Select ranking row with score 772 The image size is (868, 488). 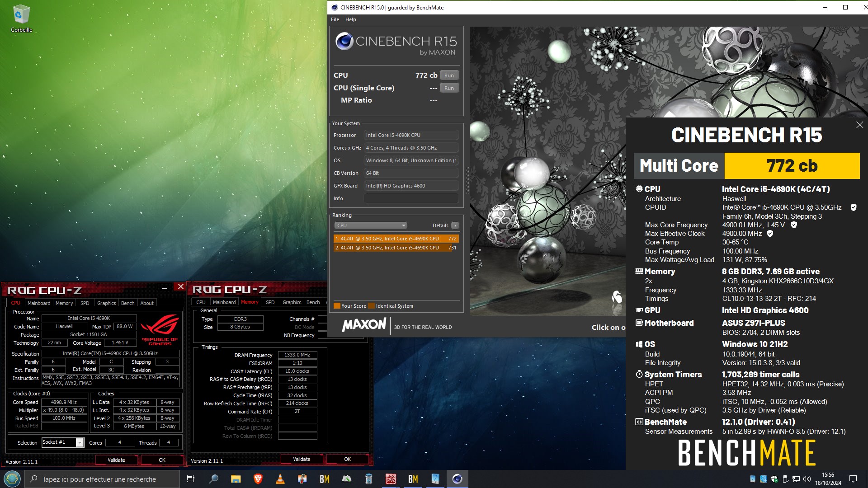coord(396,239)
